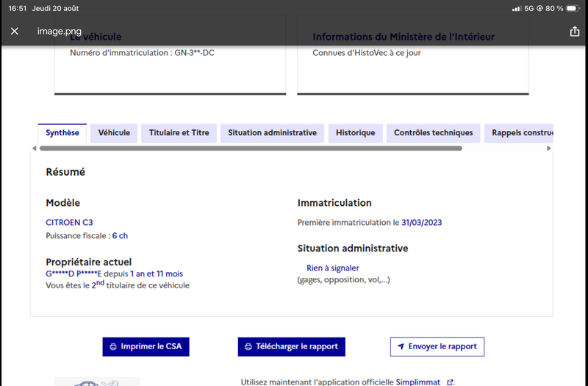Screen dimensions: 588x386
Task: Check the battery icon in the status bar
Action: pos(573,8)
